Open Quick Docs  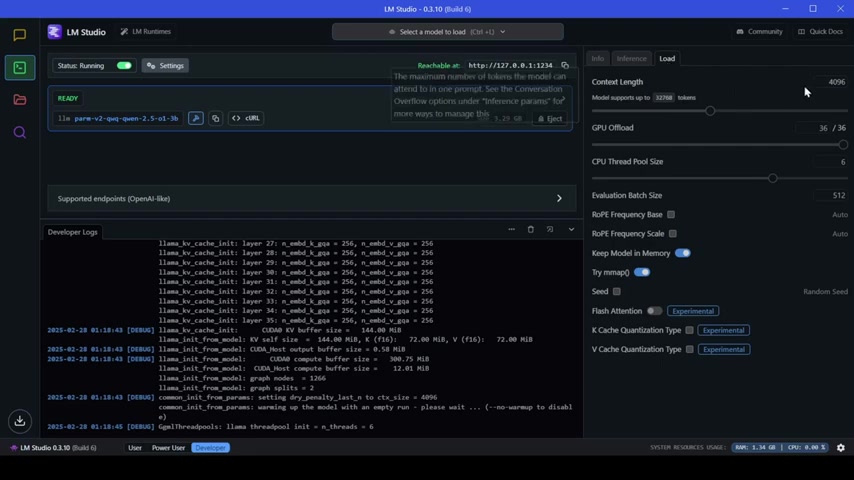[x=820, y=32]
